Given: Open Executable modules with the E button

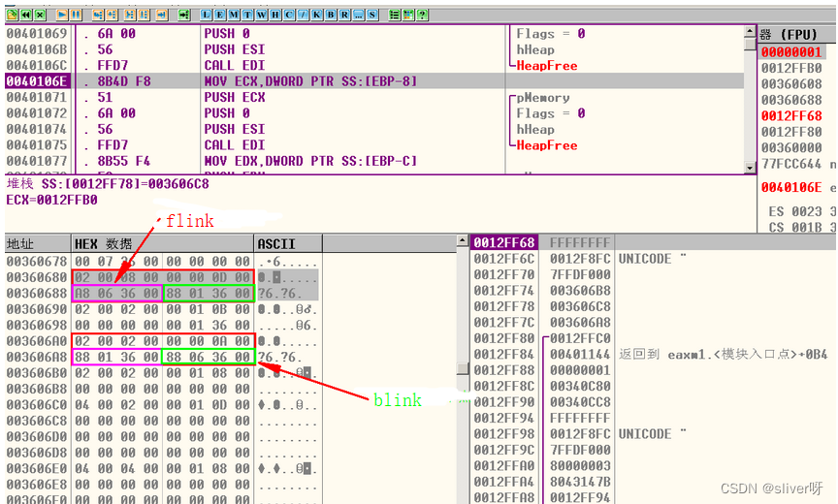Looking at the screenshot, I should (219, 15).
